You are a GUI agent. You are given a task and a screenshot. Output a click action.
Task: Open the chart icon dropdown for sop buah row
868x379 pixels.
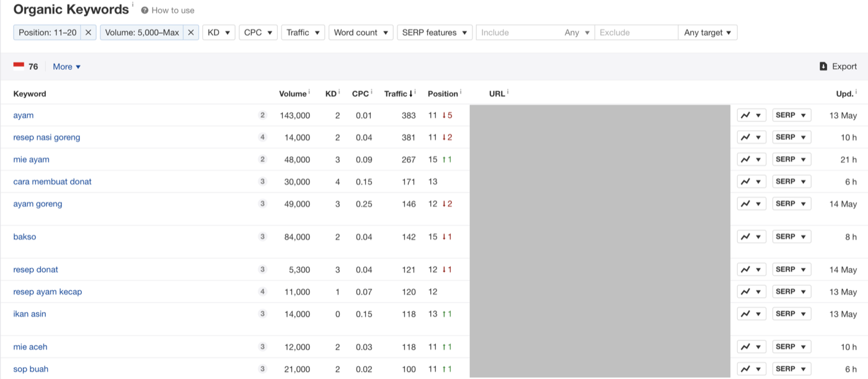[751, 369]
